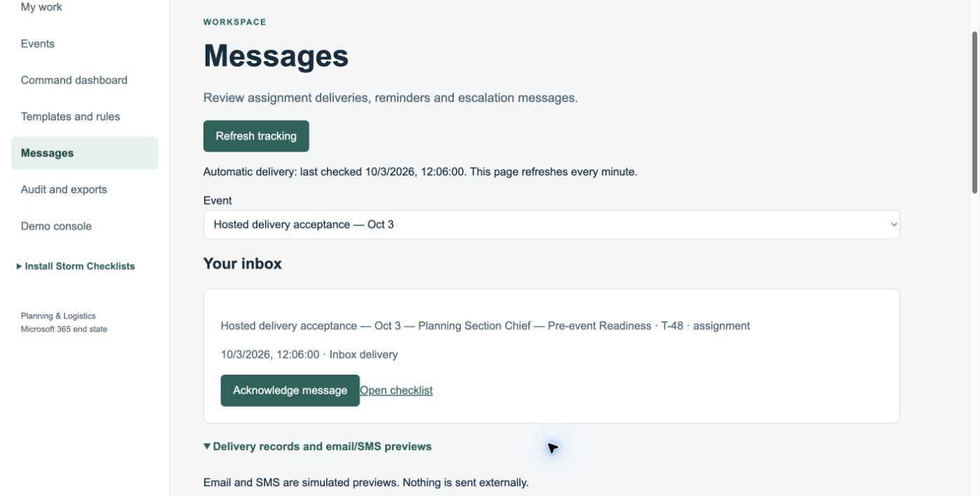Viewport: 980px width, 496px height.
Task: Expand Install Storm Checklists
Action: [x=76, y=266]
